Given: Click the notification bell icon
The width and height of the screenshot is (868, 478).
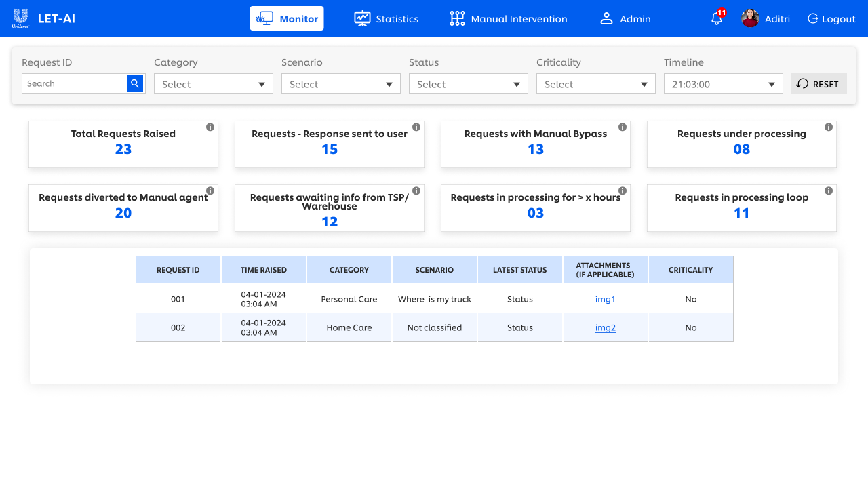Looking at the screenshot, I should [716, 19].
